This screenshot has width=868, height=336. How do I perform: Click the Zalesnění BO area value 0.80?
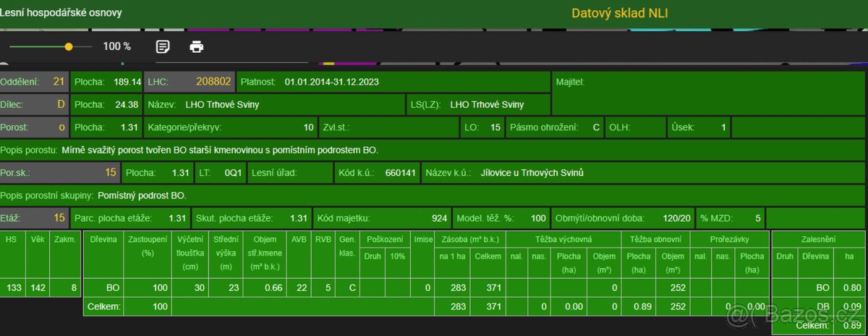point(852,287)
